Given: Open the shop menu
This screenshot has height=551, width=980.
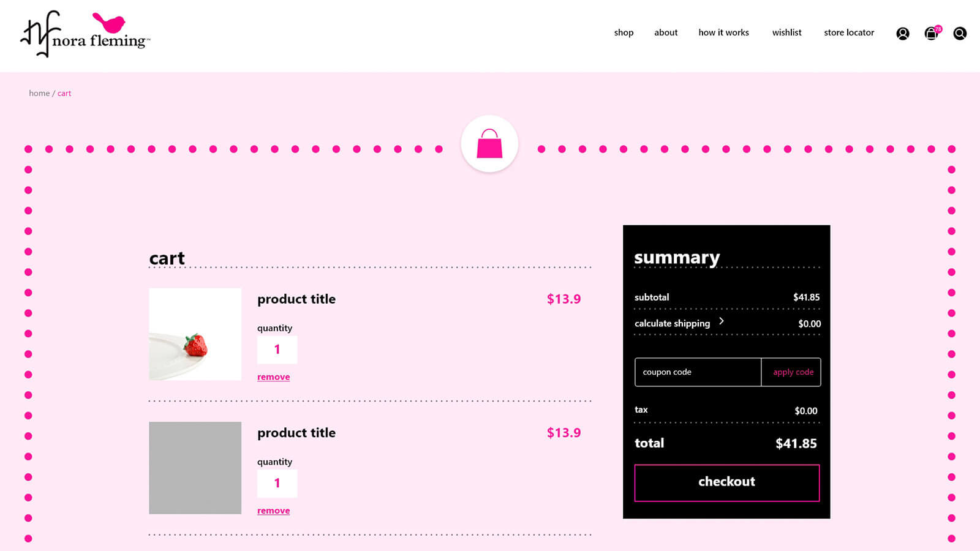Looking at the screenshot, I should [624, 32].
